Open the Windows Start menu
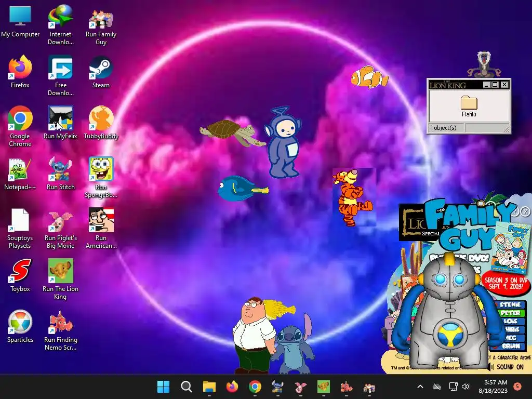 click(163, 387)
